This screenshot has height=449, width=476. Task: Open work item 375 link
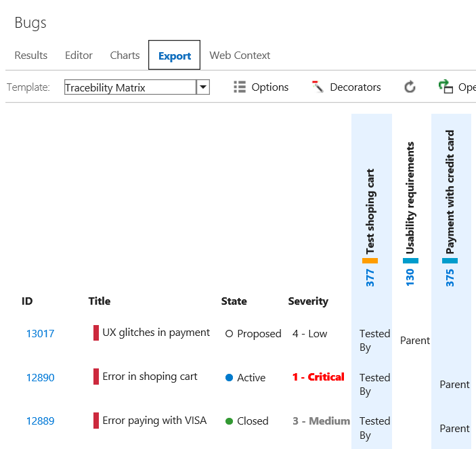450,278
